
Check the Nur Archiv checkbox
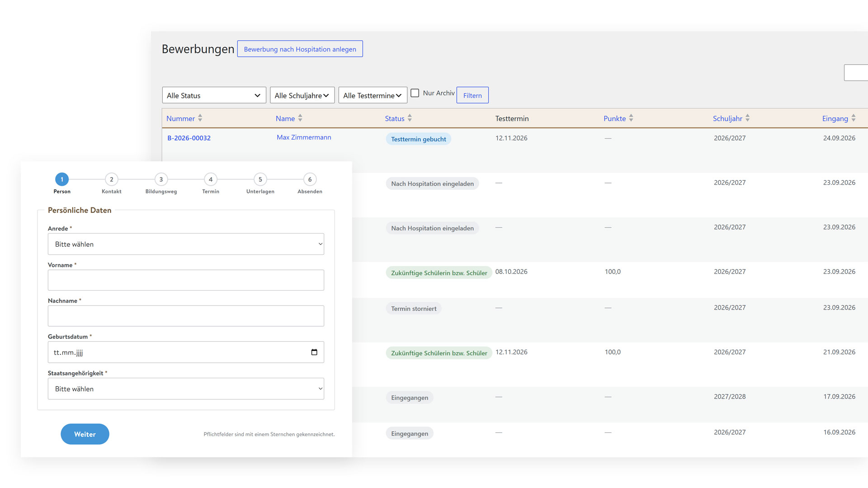tap(415, 93)
